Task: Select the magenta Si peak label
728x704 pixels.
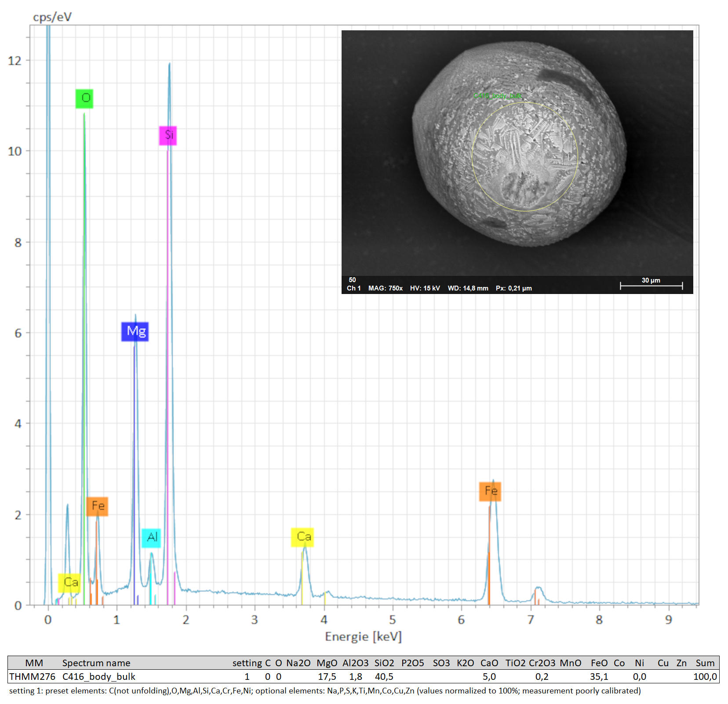Action: [168, 135]
